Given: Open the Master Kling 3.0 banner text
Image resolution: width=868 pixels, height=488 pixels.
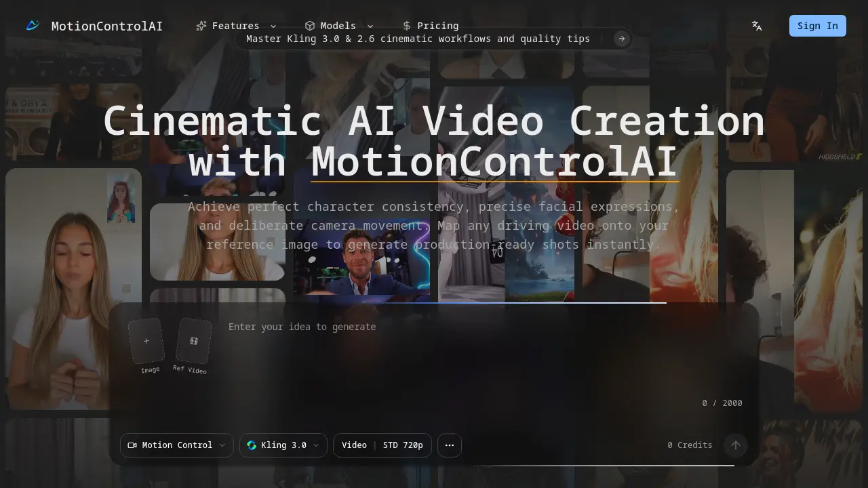Looking at the screenshot, I should [x=418, y=39].
